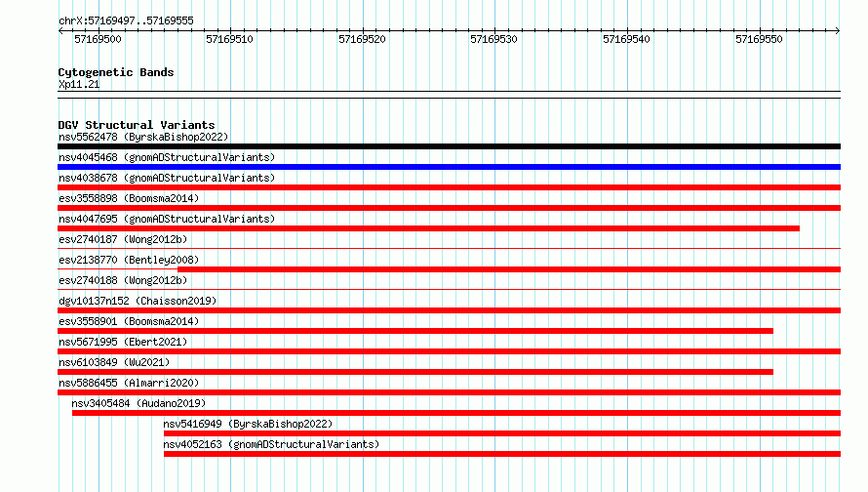The width and height of the screenshot is (868, 492).
Task: Click ruler position 57169540
Action: click(627, 39)
